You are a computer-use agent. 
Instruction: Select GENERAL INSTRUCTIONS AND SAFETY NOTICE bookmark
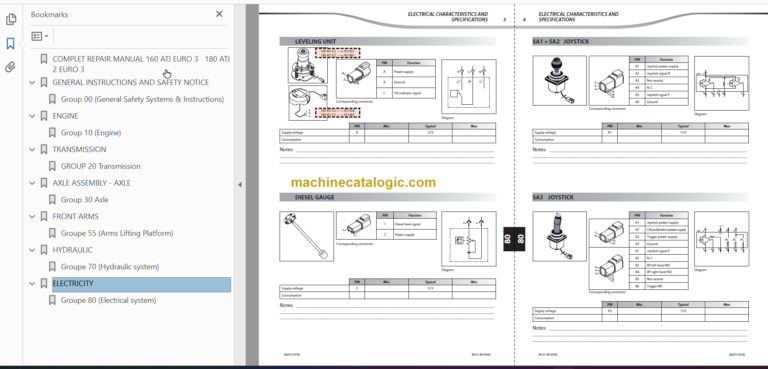[130, 82]
